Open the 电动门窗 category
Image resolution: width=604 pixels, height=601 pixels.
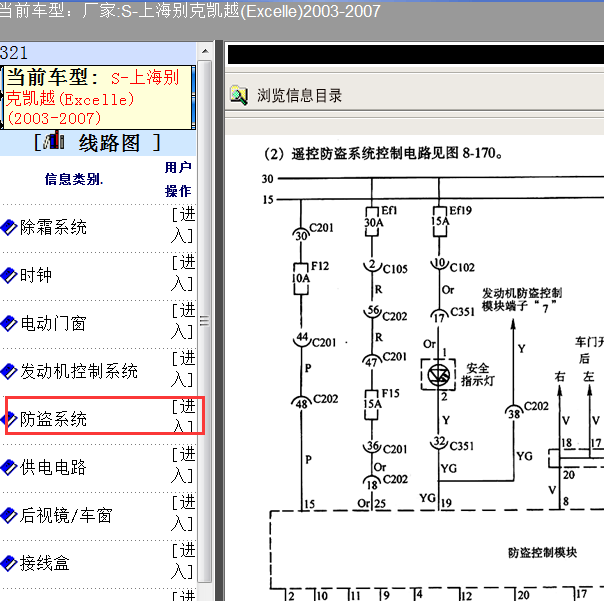[53, 323]
